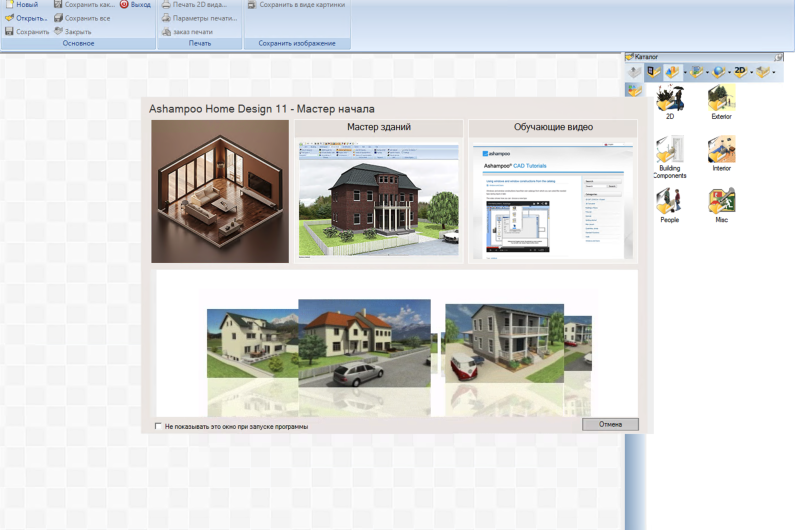Select grey house with red van project
Screen dimensions: 795x530
point(504,343)
